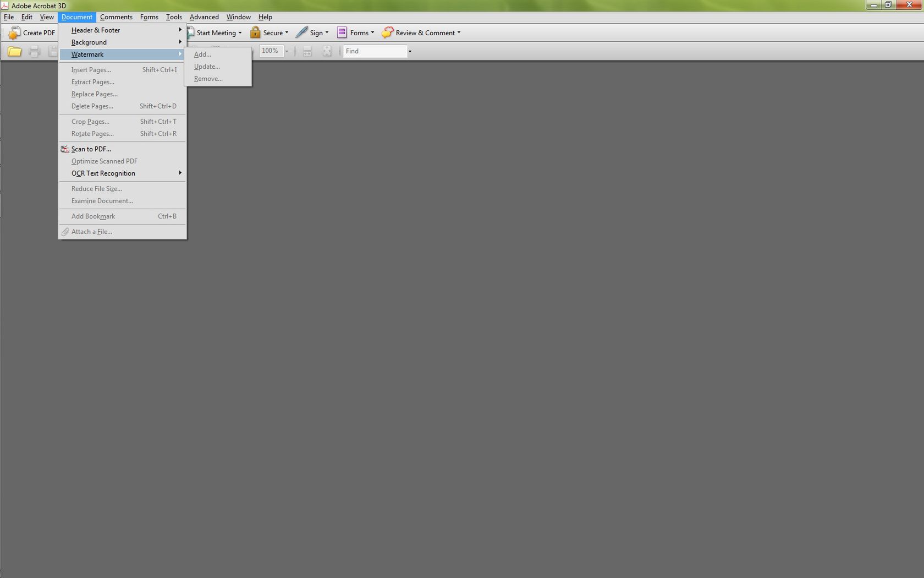Click the Save disk icon
This screenshot has width=924, height=578.
[53, 51]
